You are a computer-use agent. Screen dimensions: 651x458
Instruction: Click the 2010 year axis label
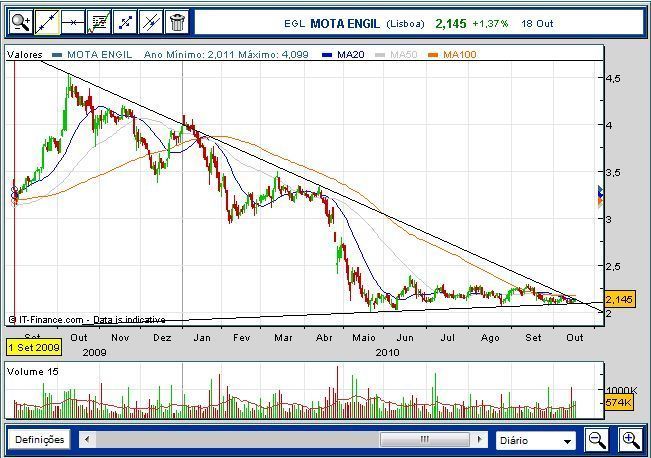click(x=387, y=353)
